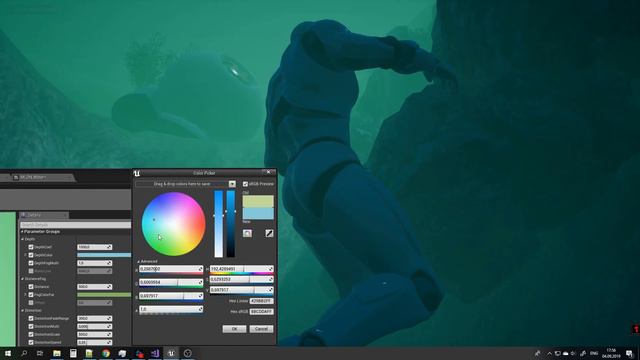Open the volume control in tray
The height and width of the screenshot is (360, 640).
click(573, 353)
